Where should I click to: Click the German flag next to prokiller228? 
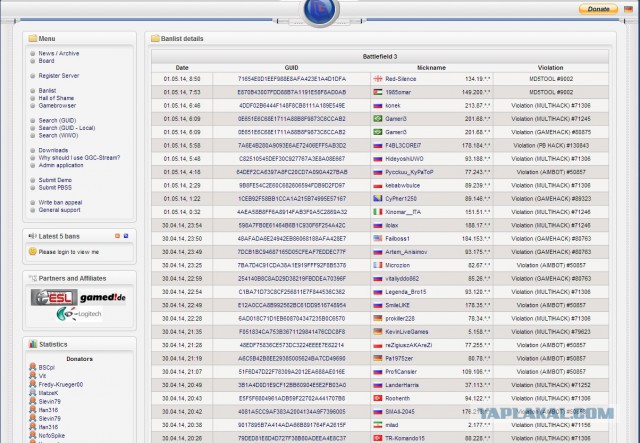[378, 318]
